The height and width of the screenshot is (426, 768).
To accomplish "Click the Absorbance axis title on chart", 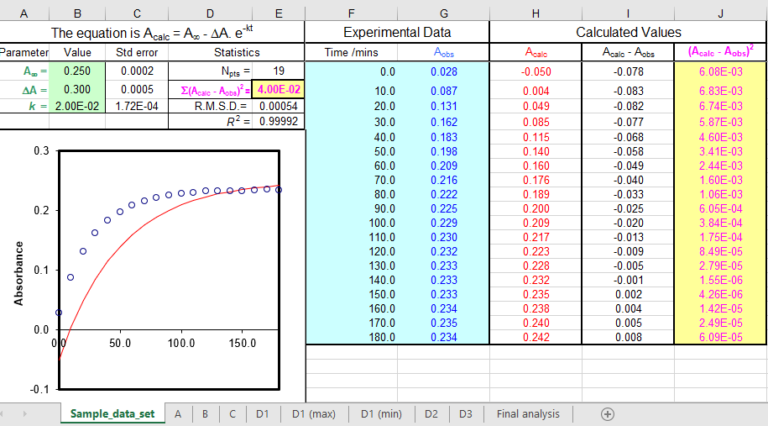I will point(19,273).
